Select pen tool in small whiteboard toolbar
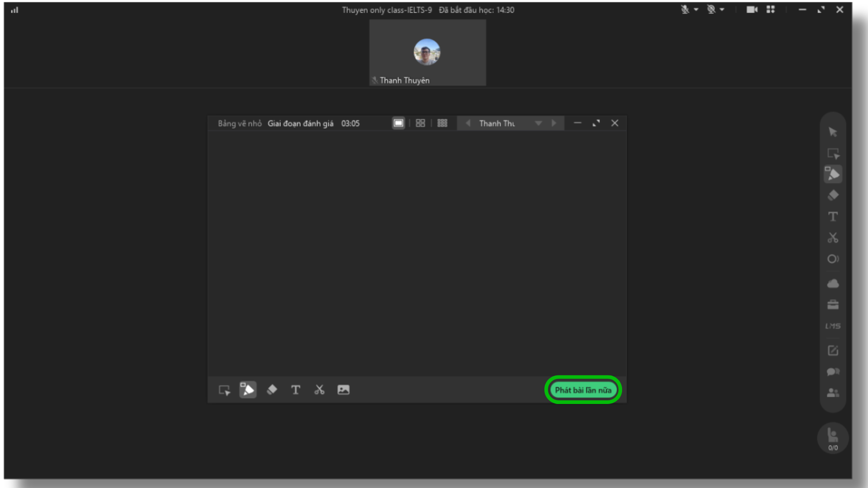Viewport: 868px width, 488px height. coord(248,389)
